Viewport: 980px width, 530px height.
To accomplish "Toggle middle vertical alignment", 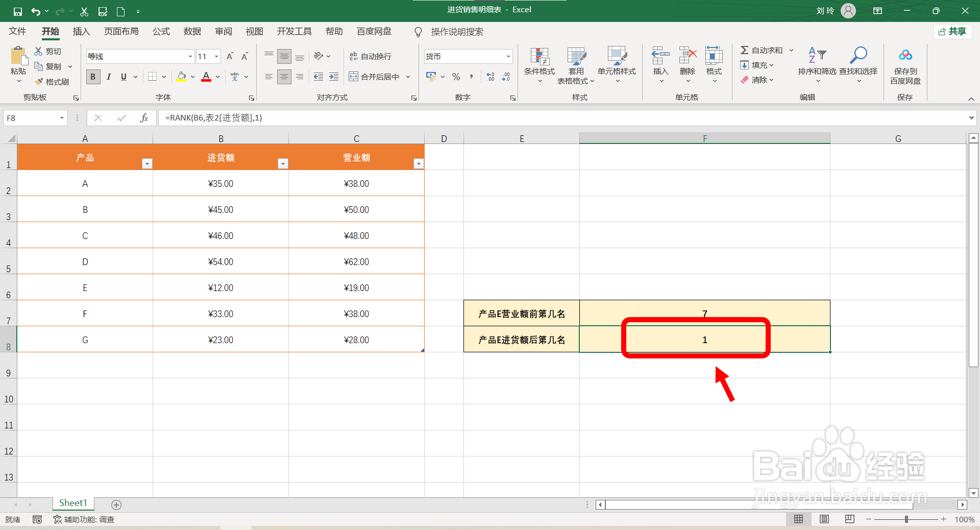I will pos(284,56).
